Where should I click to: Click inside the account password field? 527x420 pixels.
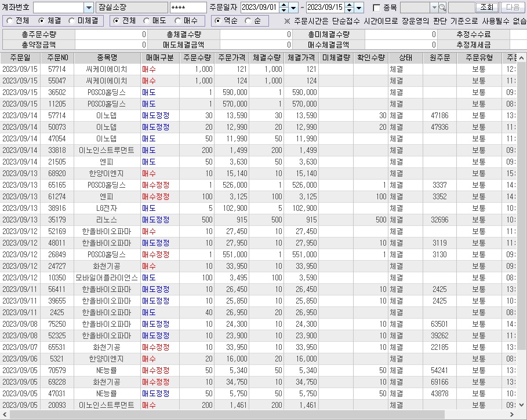(x=188, y=8)
